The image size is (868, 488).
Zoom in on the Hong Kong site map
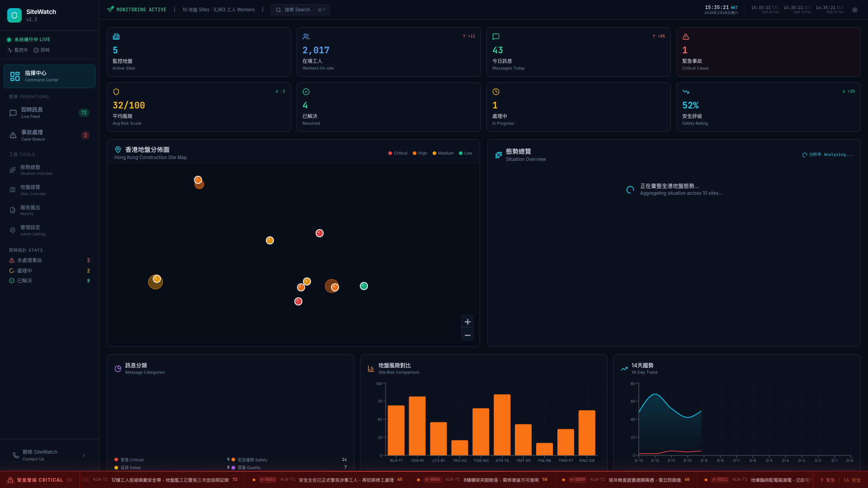coord(467,322)
